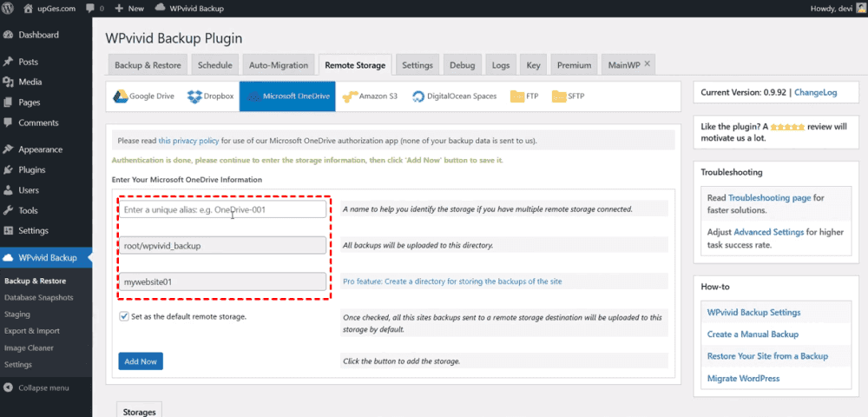Select the Google Drive storage icon
This screenshot has width=868, height=417.
(x=120, y=96)
